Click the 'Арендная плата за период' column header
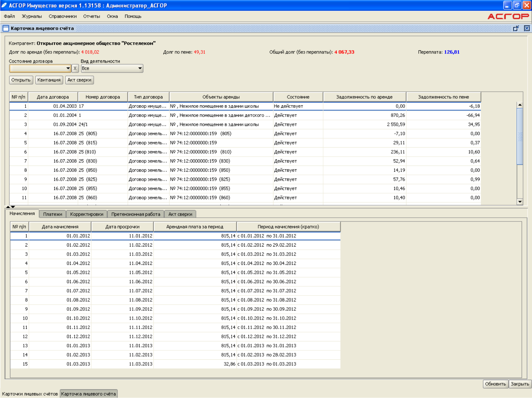Screen dimensions: 532x398 [195, 227]
